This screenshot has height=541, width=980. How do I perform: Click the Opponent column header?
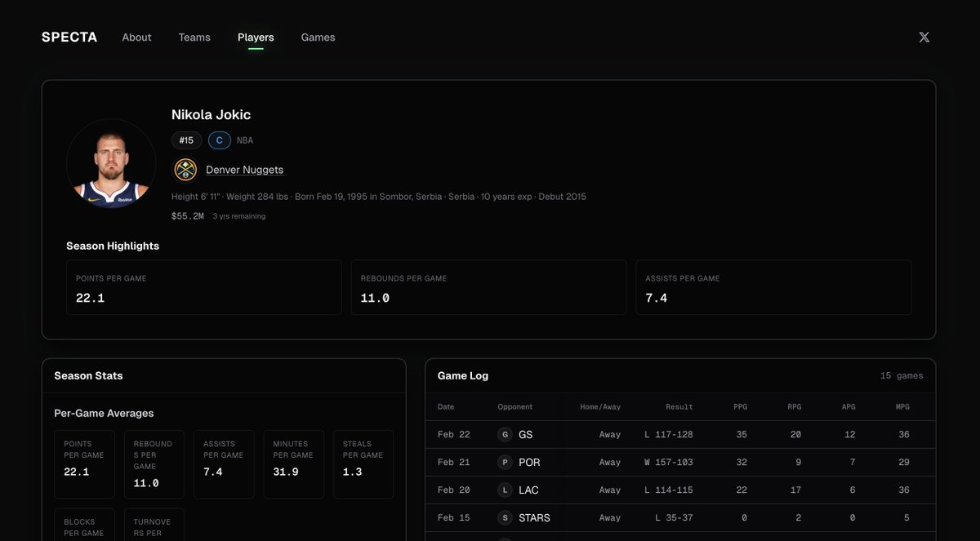pos(515,406)
